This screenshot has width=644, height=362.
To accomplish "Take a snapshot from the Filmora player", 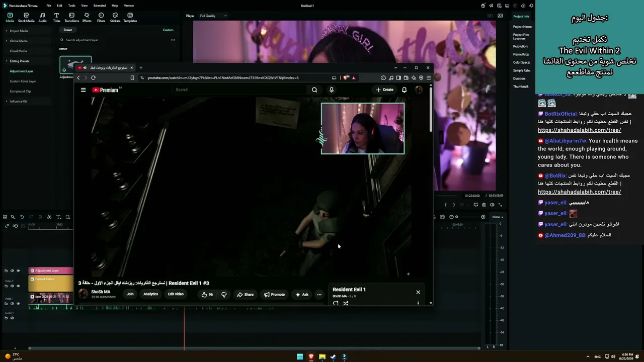I will click(484, 205).
